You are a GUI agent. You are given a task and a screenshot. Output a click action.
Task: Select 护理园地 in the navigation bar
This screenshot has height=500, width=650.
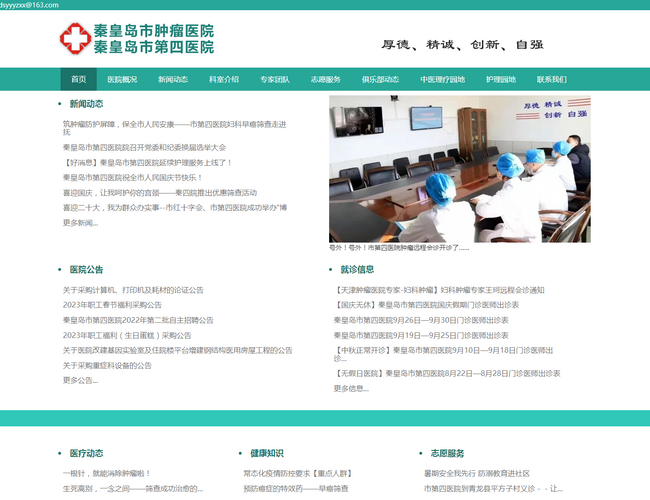501,79
